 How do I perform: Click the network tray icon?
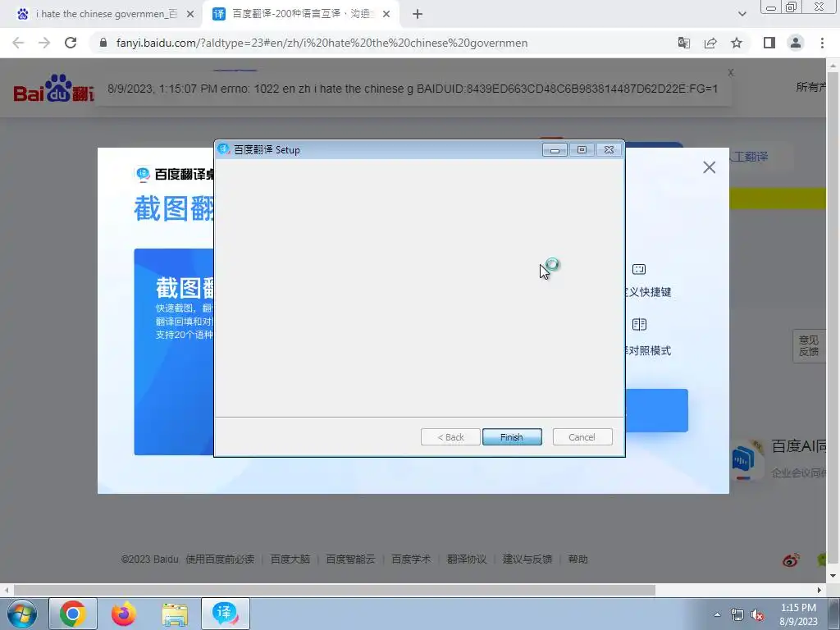point(737,615)
